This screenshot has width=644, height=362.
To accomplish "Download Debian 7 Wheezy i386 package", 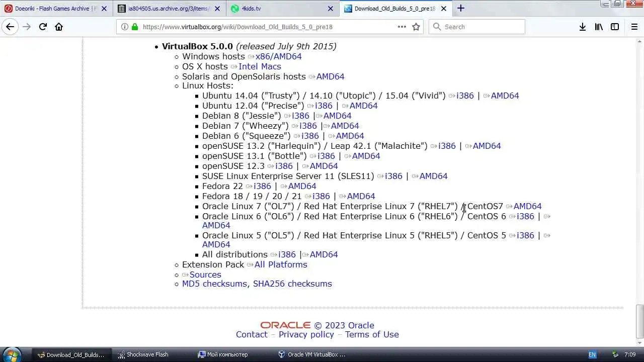I will [308, 126].
